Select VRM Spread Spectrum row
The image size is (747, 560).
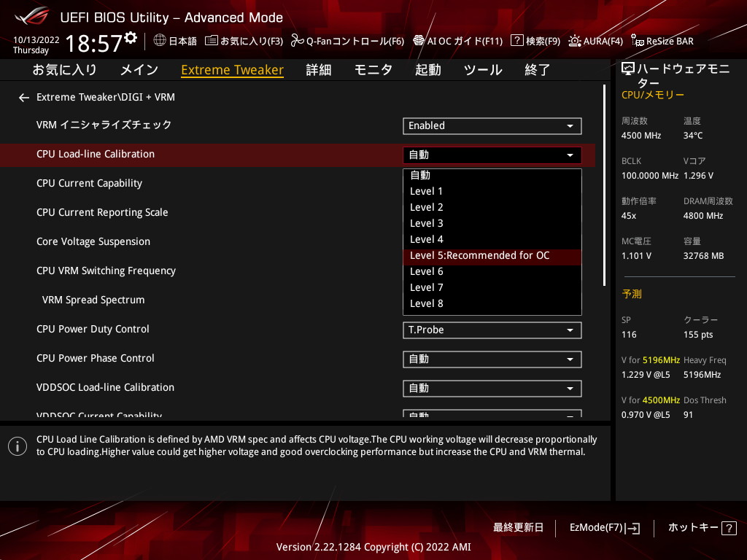(93, 300)
